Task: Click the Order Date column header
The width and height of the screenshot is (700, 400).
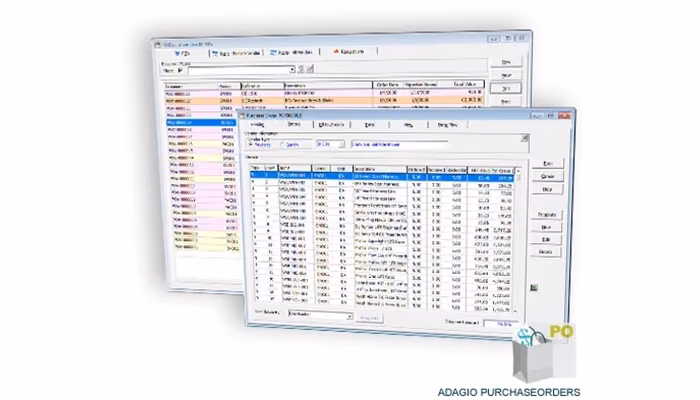Action: 387,84
